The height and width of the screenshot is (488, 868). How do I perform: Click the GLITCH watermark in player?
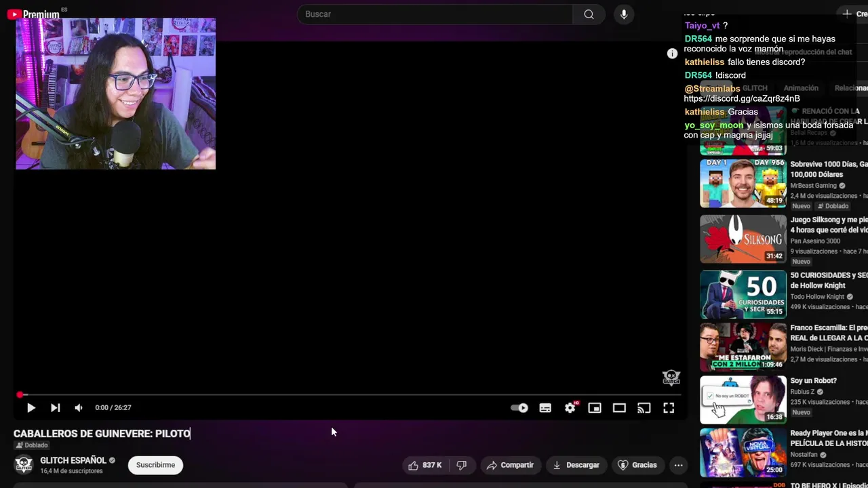point(671,378)
